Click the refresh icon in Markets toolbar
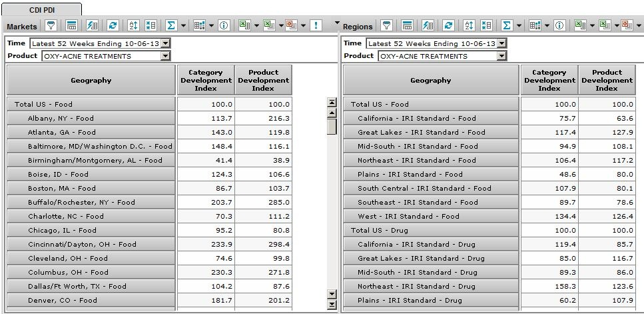This screenshot has height=314, width=644. [113, 25]
